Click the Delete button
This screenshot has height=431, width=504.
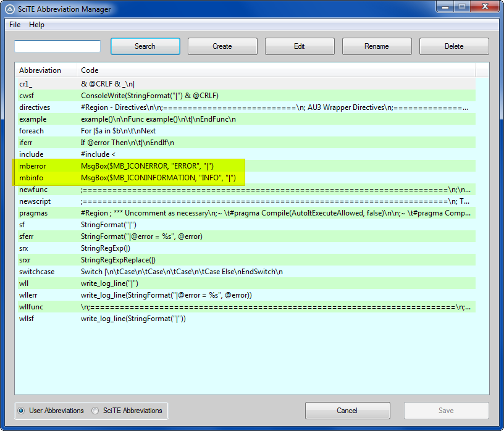point(454,46)
